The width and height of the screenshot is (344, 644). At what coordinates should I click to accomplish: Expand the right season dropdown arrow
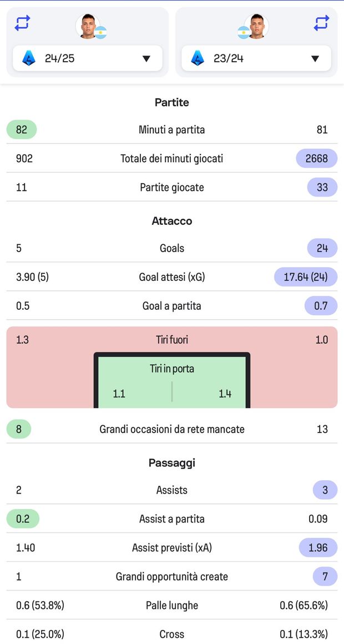(x=315, y=58)
